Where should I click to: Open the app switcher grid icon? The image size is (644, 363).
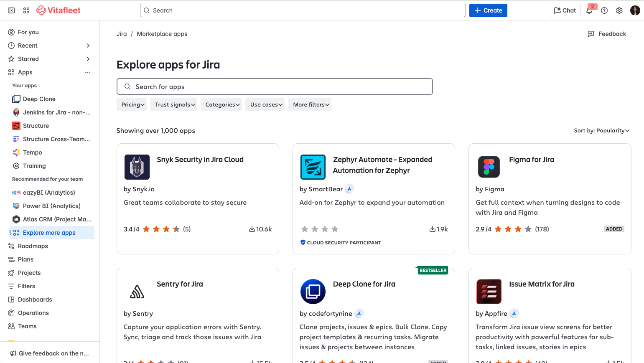[26, 10]
